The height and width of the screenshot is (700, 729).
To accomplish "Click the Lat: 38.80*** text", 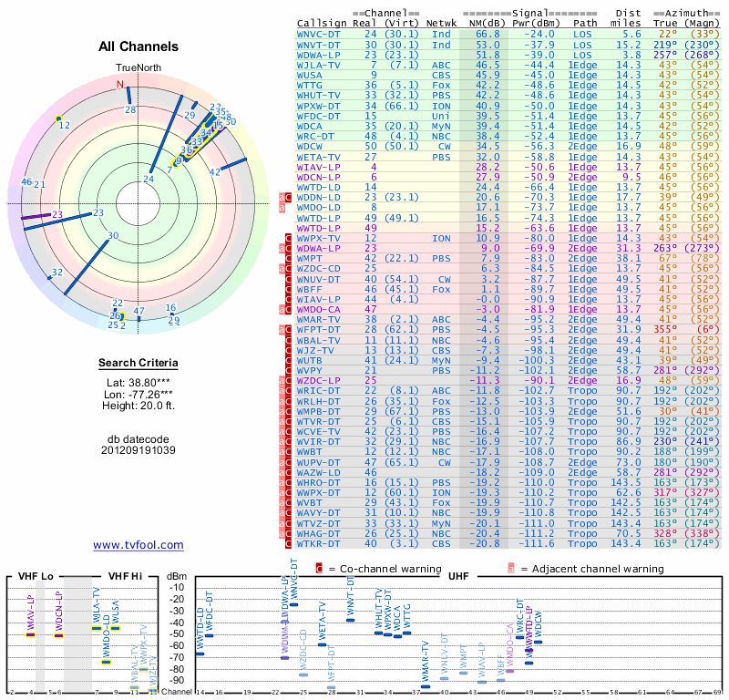I will (x=139, y=383).
